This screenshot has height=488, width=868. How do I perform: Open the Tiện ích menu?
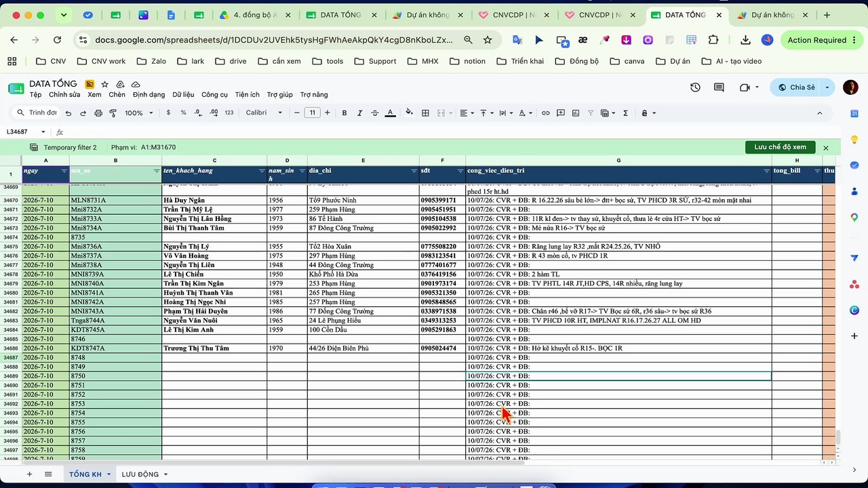[247, 95]
